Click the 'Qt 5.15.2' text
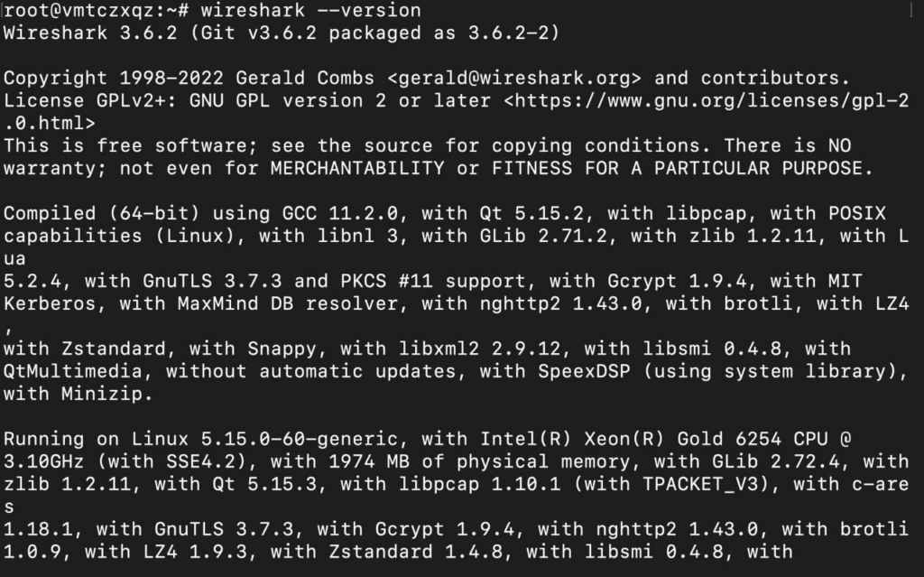 click(x=538, y=213)
